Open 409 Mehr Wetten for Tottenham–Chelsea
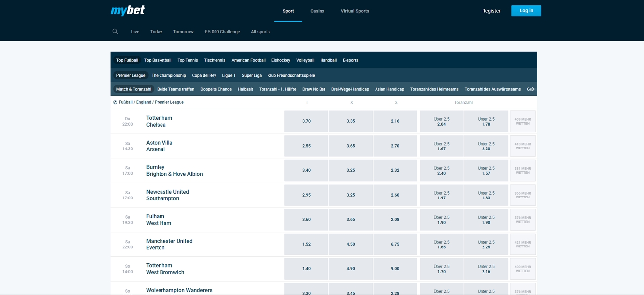 pos(523,121)
